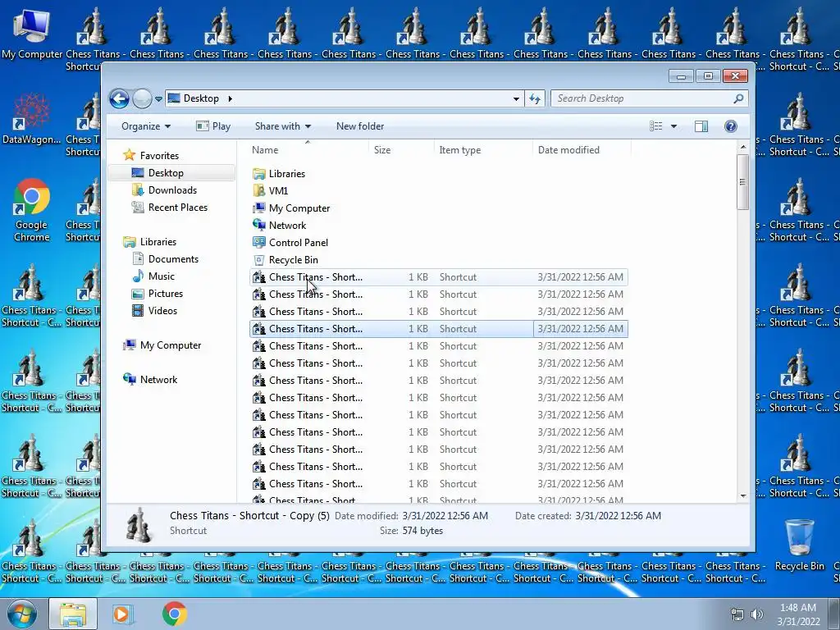Click the volume speaker tray icon
Screen dimensions: 840x630
click(756, 614)
